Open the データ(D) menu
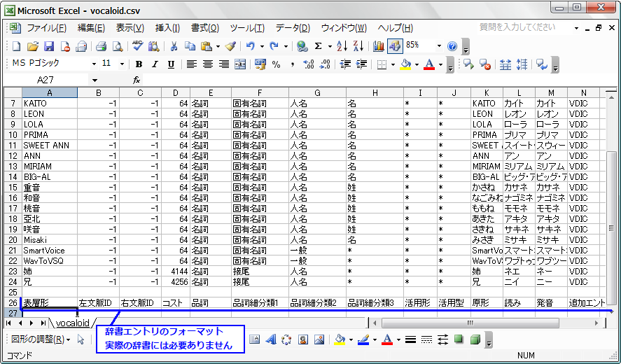 pyautogui.click(x=293, y=28)
